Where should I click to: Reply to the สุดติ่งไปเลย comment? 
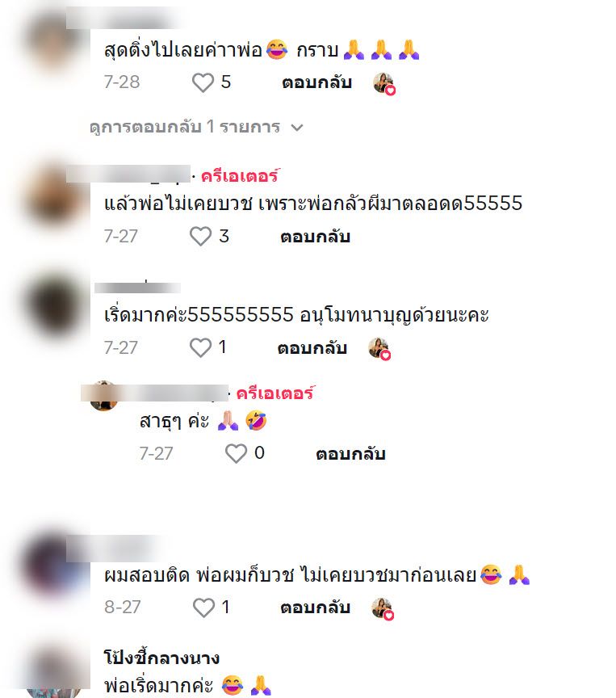click(316, 82)
